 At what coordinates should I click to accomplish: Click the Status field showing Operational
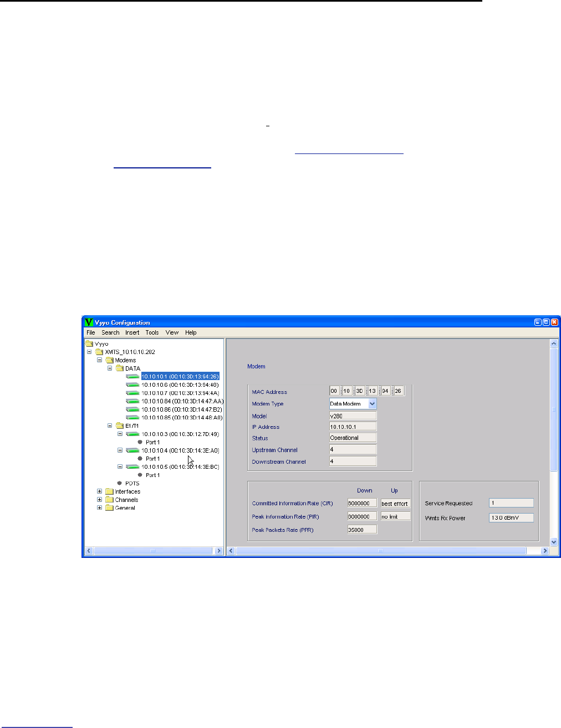[353, 438]
